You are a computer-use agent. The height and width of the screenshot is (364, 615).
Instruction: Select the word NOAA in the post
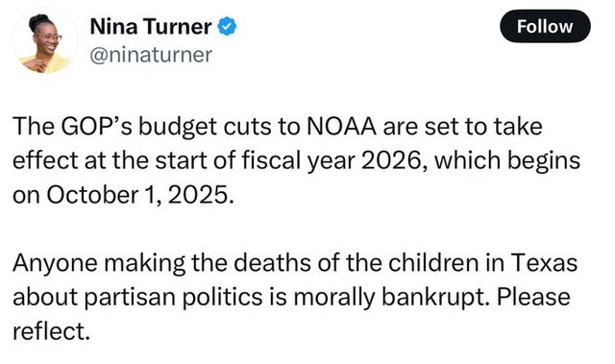[341, 127]
